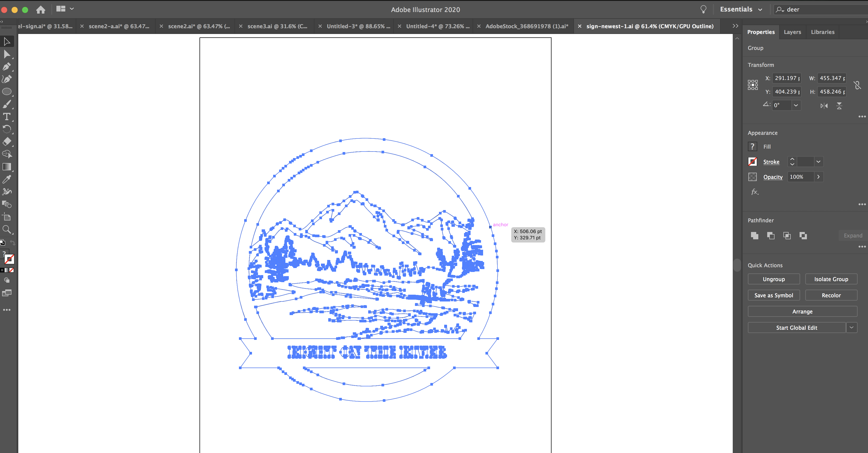868x453 pixels.
Task: Select the Paintbrush tool
Action: (7, 104)
